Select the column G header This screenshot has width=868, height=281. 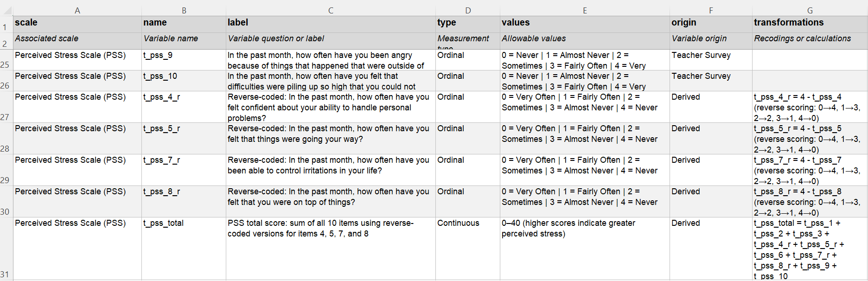click(810, 10)
